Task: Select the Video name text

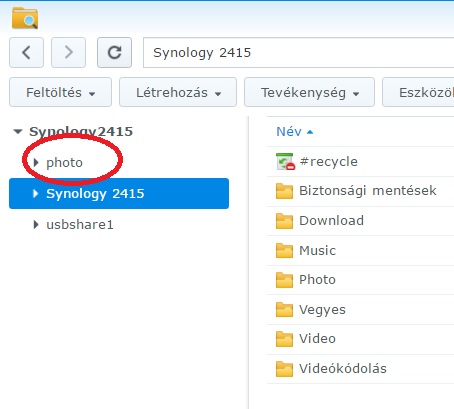Action: click(317, 339)
